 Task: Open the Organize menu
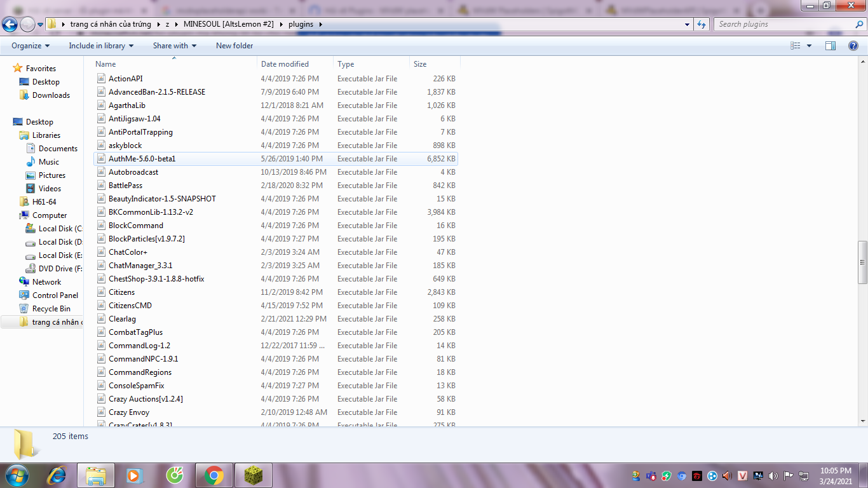31,46
